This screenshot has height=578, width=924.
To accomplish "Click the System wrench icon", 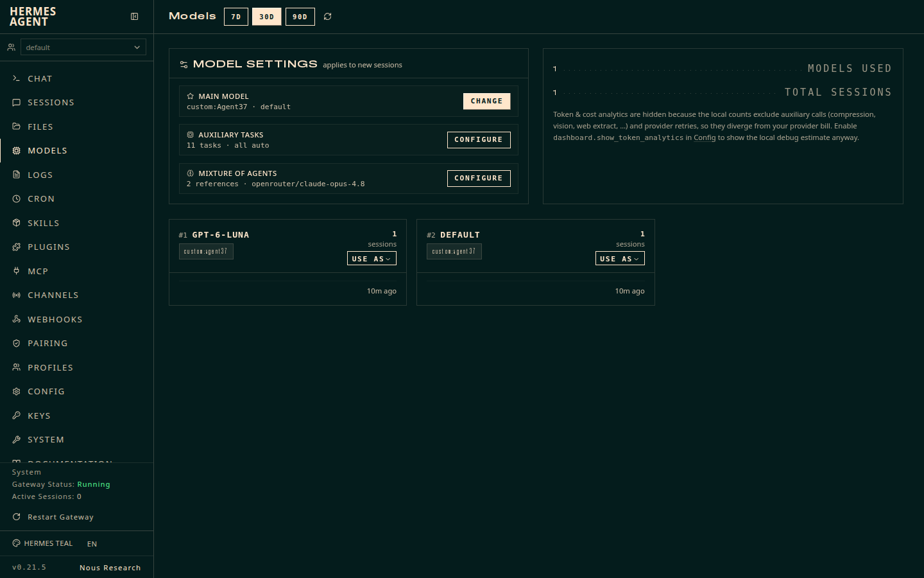I will click(17, 439).
